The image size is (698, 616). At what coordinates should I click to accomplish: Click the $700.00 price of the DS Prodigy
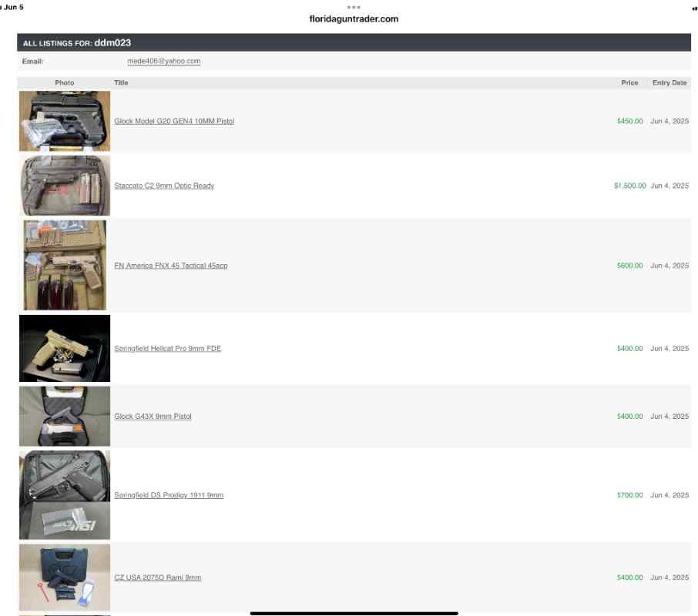coord(630,495)
